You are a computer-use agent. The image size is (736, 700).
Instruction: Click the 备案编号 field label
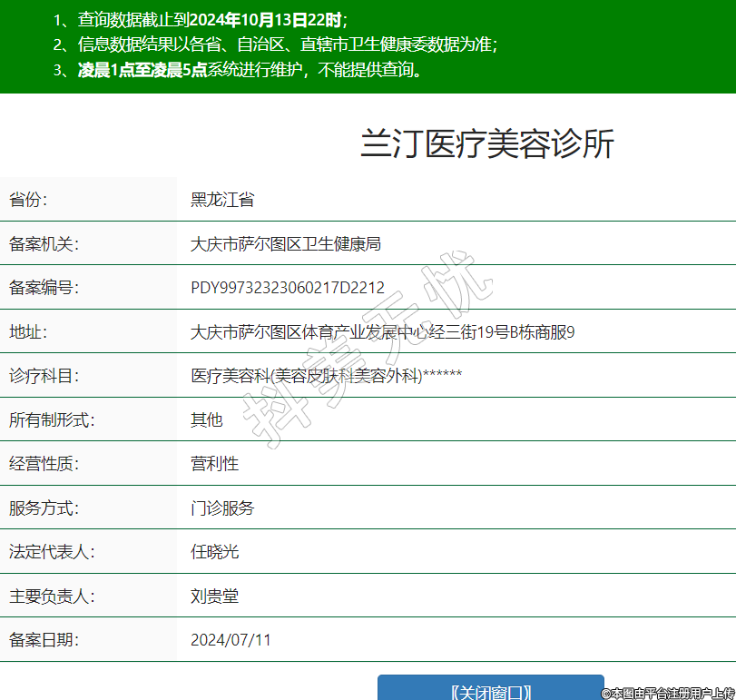(x=44, y=288)
